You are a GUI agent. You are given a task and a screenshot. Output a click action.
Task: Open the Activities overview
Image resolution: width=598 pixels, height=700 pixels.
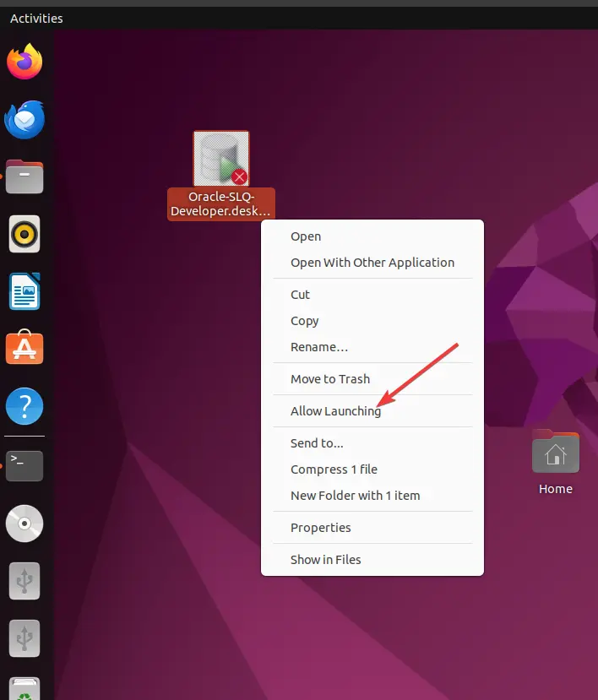click(36, 19)
